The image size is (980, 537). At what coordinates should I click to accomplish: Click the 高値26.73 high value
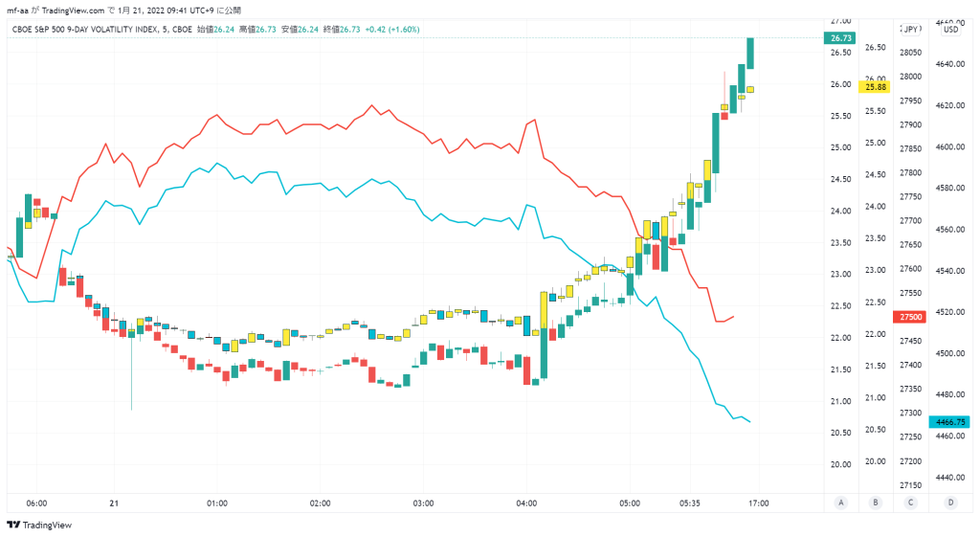pos(257,30)
